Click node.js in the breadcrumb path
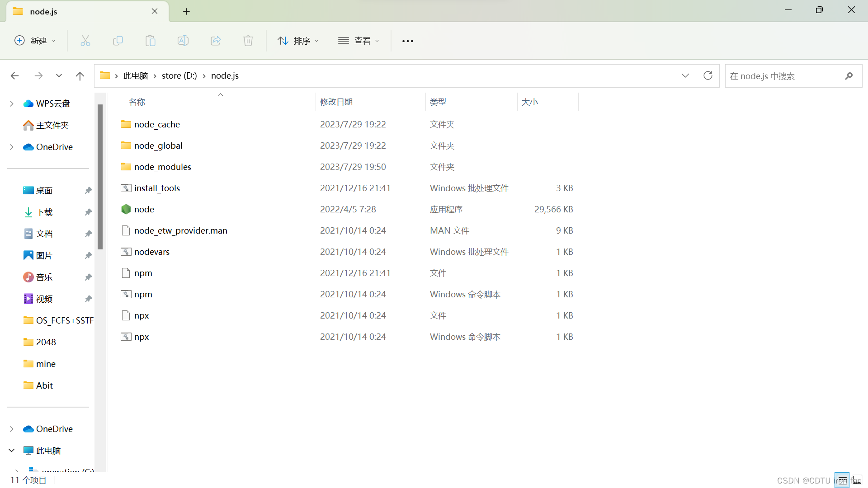 click(225, 76)
